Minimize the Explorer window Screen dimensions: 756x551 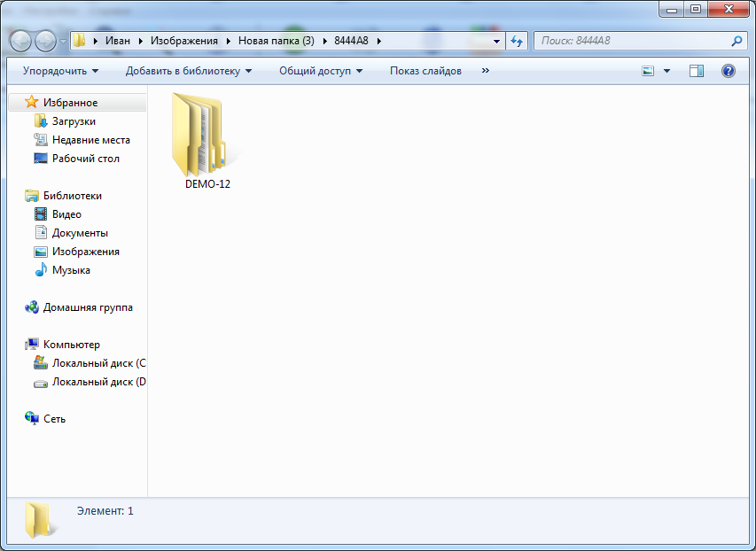(672, 9)
